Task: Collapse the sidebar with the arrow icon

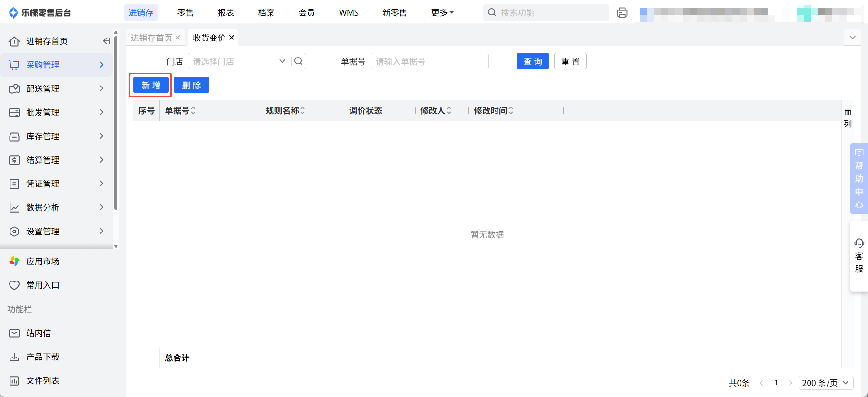Action: tap(107, 41)
